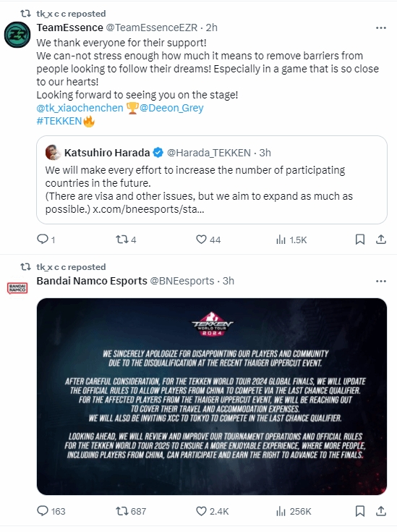Open the quoted Katsuhiro Harada post

(212, 180)
